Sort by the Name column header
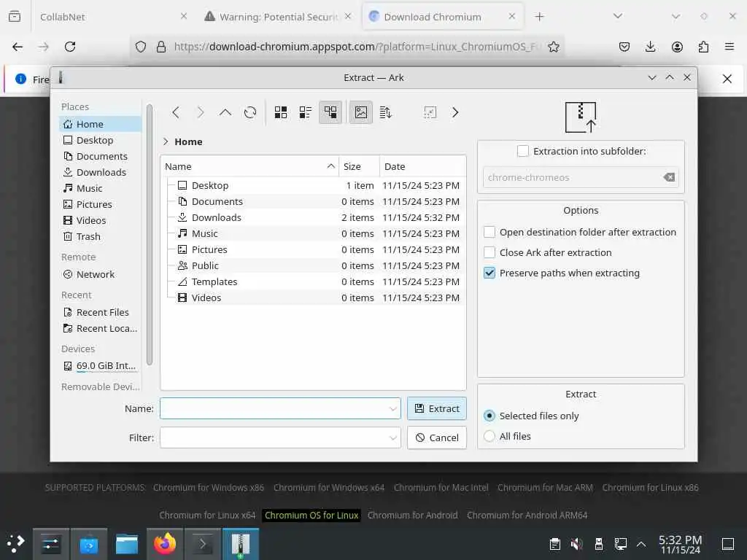Image resolution: width=747 pixels, height=560 pixels. [249, 166]
